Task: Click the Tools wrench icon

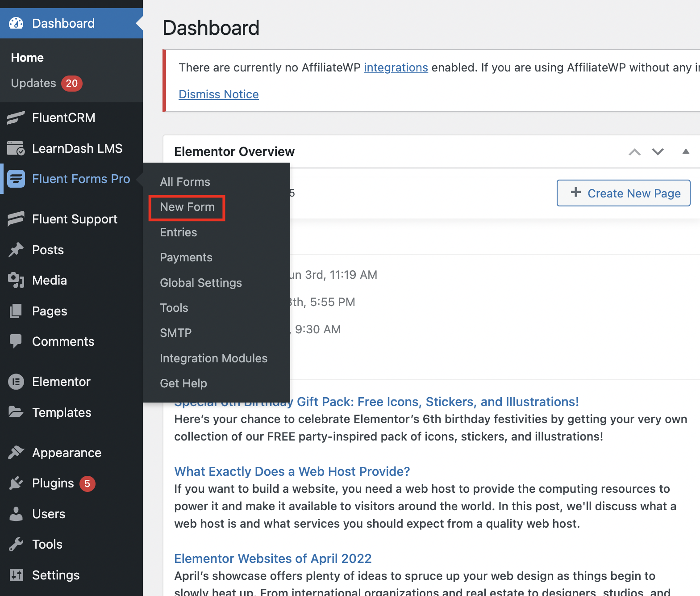Action: click(16, 544)
